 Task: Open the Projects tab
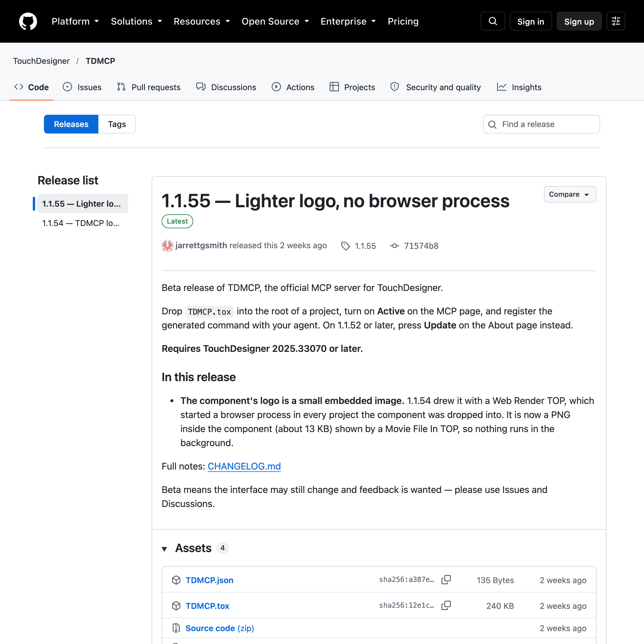click(352, 87)
